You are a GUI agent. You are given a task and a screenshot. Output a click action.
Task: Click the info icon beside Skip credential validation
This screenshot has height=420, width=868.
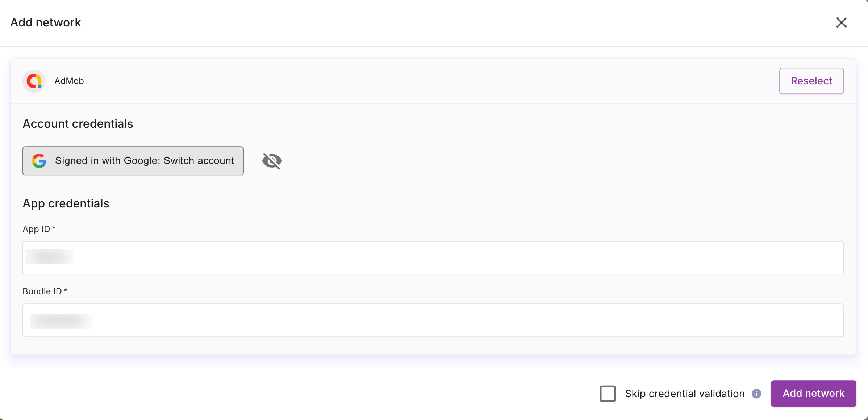tap(757, 394)
